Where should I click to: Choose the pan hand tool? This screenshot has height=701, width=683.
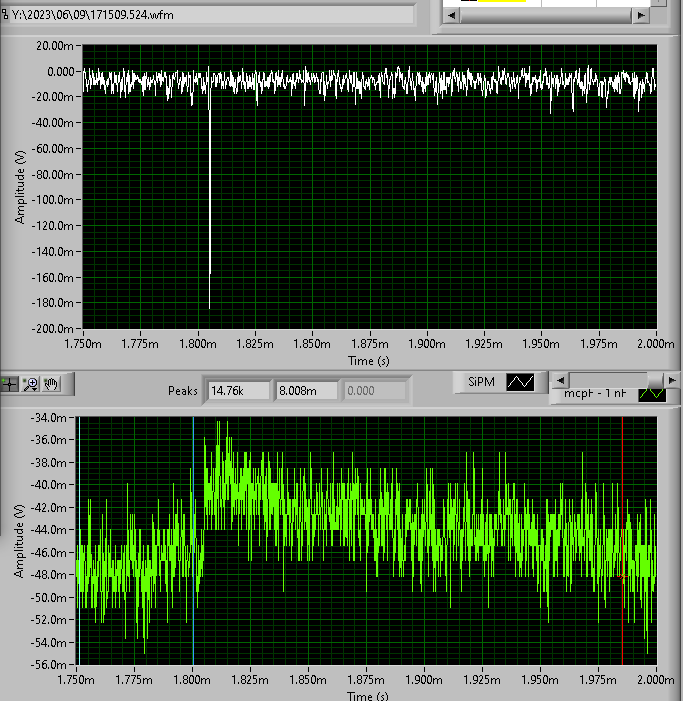coord(51,383)
